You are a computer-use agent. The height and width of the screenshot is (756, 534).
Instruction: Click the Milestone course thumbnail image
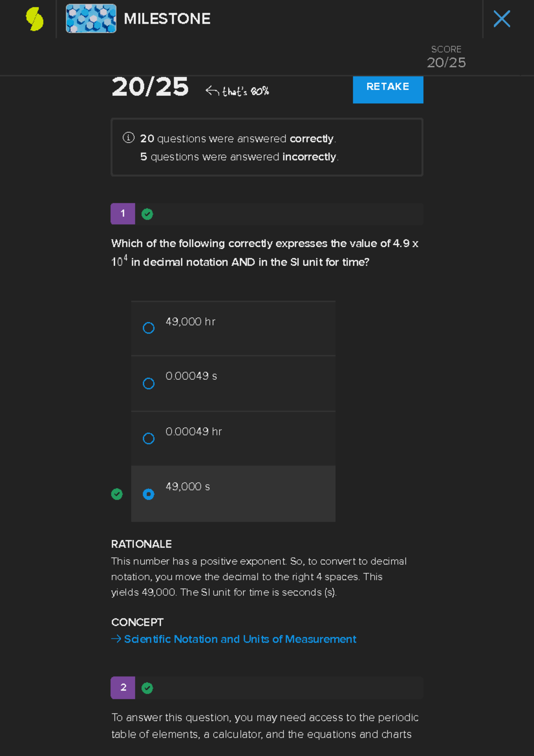(x=91, y=19)
